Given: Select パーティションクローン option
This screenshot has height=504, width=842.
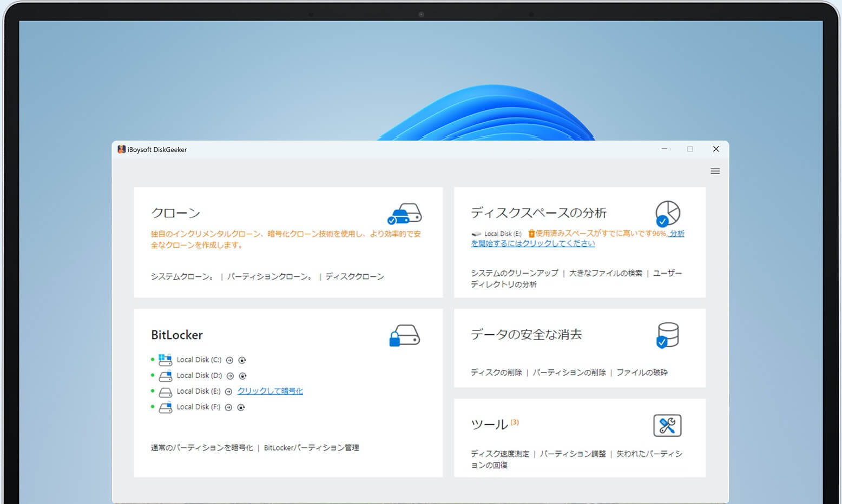Looking at the screenshot, I should pos(270,276).
